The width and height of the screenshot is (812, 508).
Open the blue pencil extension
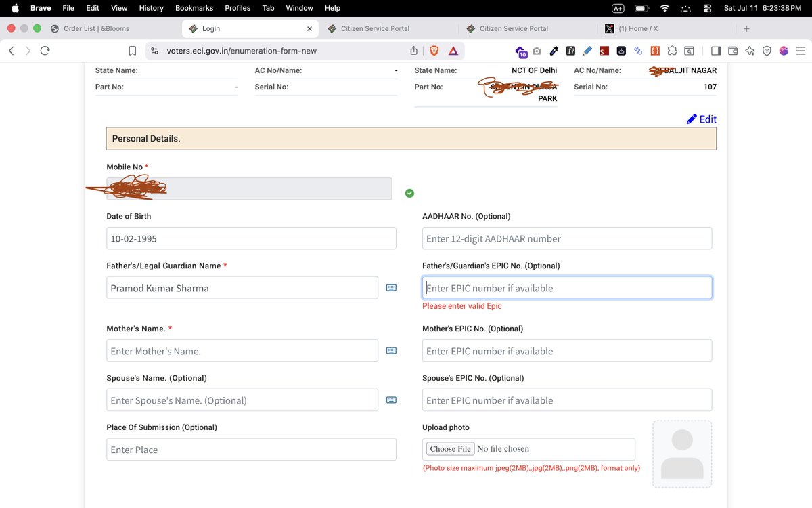coord(587,51)
